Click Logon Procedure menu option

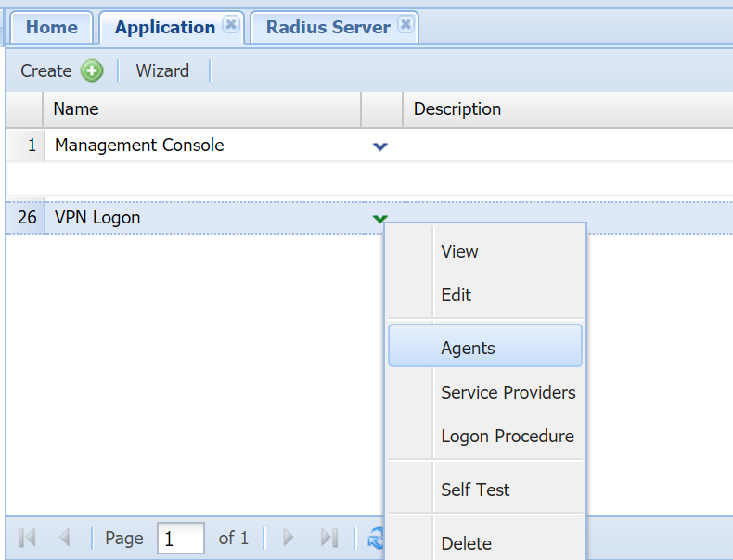(507, 436)
